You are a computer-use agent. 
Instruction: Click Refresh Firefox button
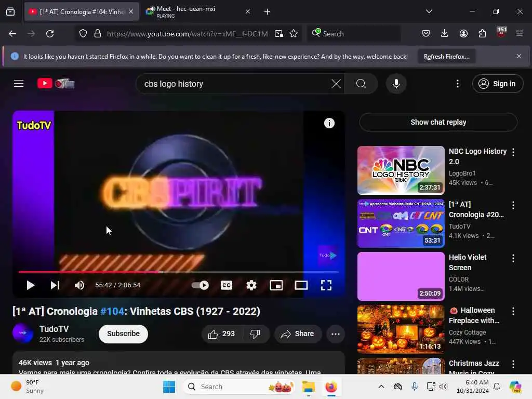(446, 57)
